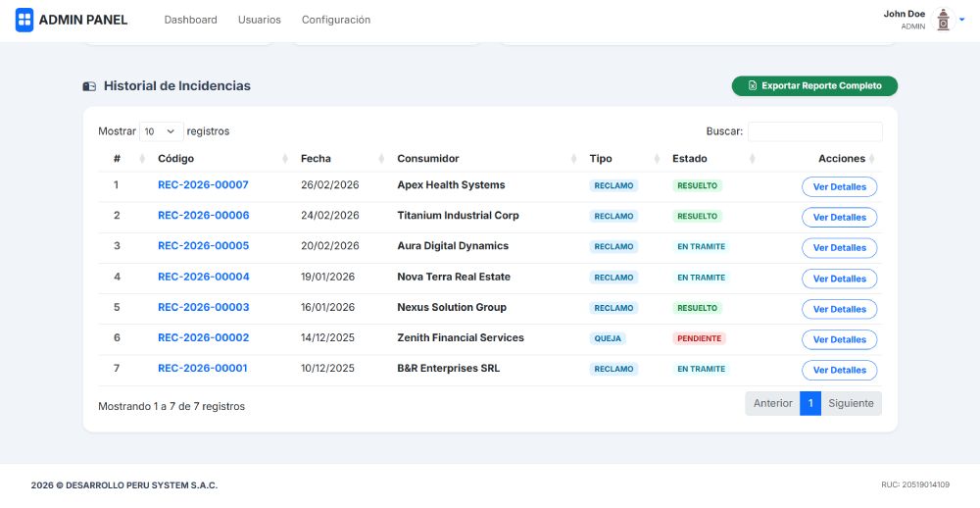Viewport: 980px width, 508px height.
Task: Sort table by Acciones column header
Action: [x=820, y=159]
